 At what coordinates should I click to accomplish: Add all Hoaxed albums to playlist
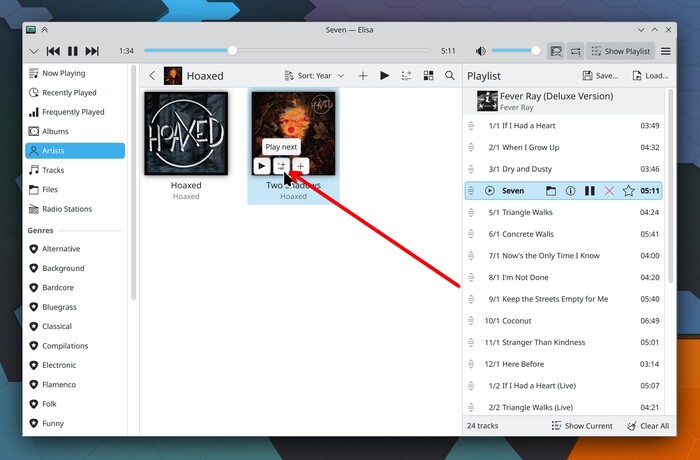[x=363, y=76]
